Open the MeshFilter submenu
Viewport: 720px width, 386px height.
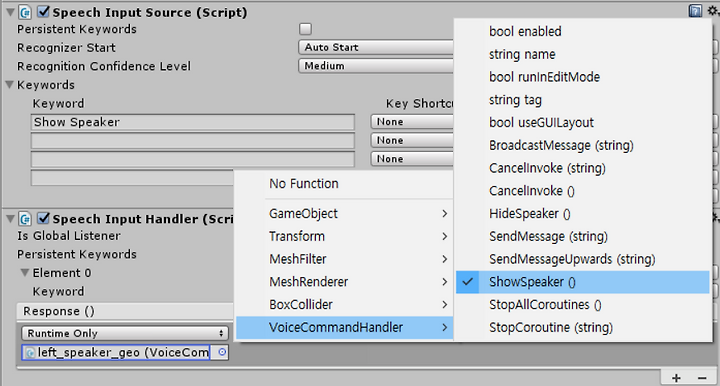[x=344, y=259]
